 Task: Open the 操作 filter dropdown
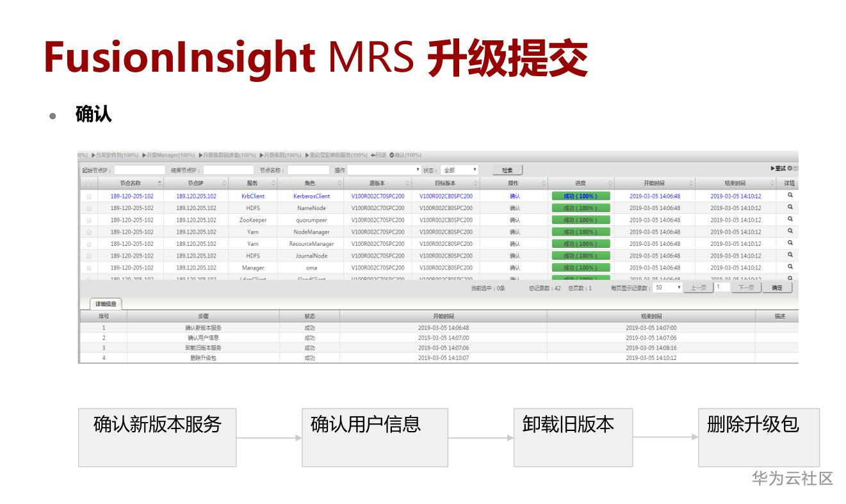[384, 170]
